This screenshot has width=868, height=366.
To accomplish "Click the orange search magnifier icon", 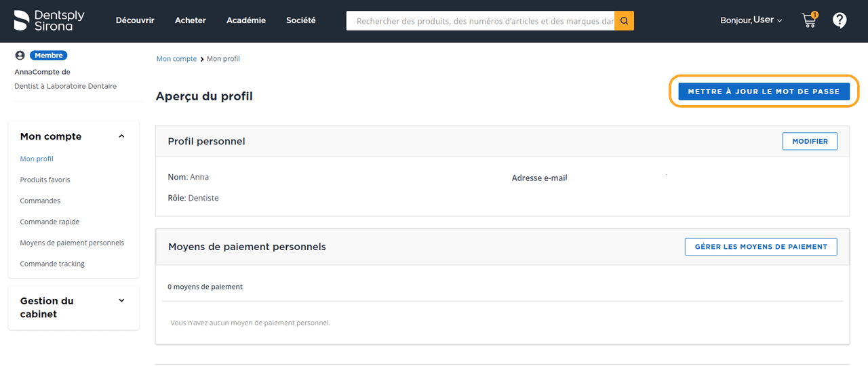I will [624, 21].
